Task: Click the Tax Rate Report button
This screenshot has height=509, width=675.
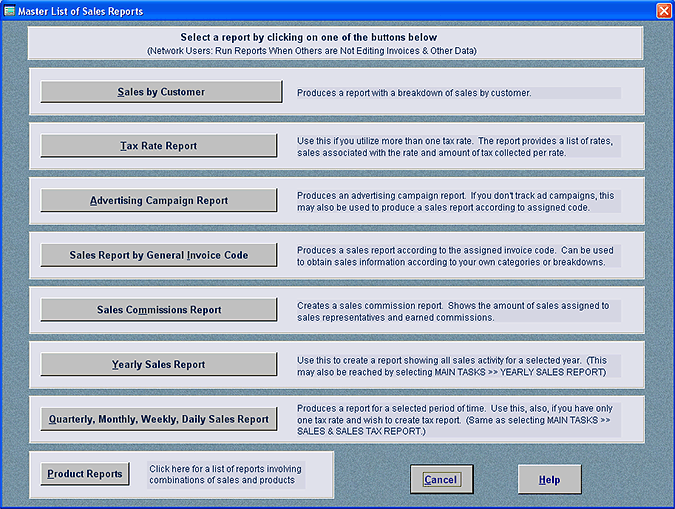Action: pos(158,146)
